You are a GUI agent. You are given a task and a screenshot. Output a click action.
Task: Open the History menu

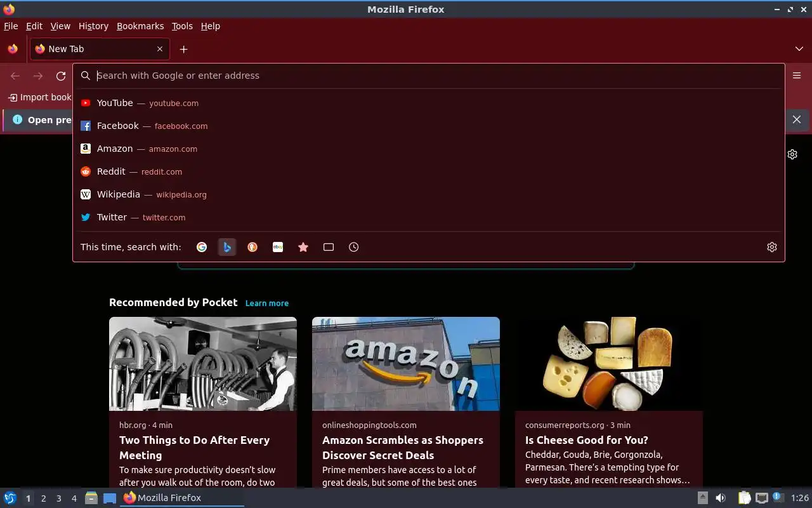[93, 26]
